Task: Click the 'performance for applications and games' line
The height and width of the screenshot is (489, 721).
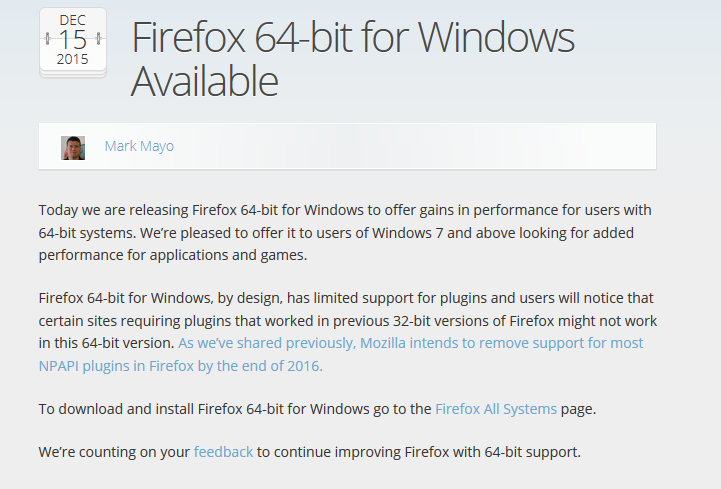Action: (x=173, y=255)
